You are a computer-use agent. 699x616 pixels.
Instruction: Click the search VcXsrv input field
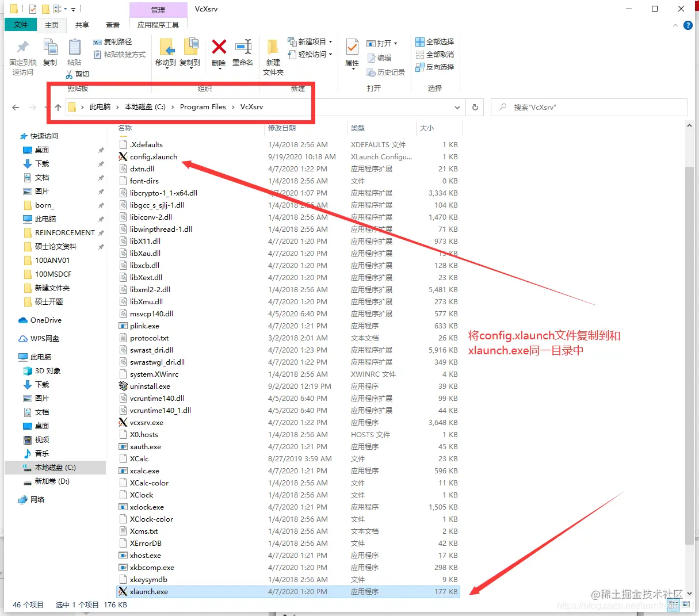[588, 108]
